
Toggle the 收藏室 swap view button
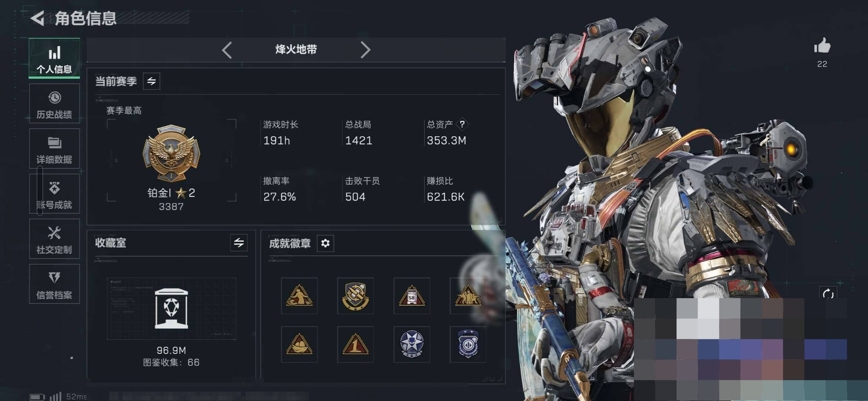pyautogui.click(x=239, y=243)
